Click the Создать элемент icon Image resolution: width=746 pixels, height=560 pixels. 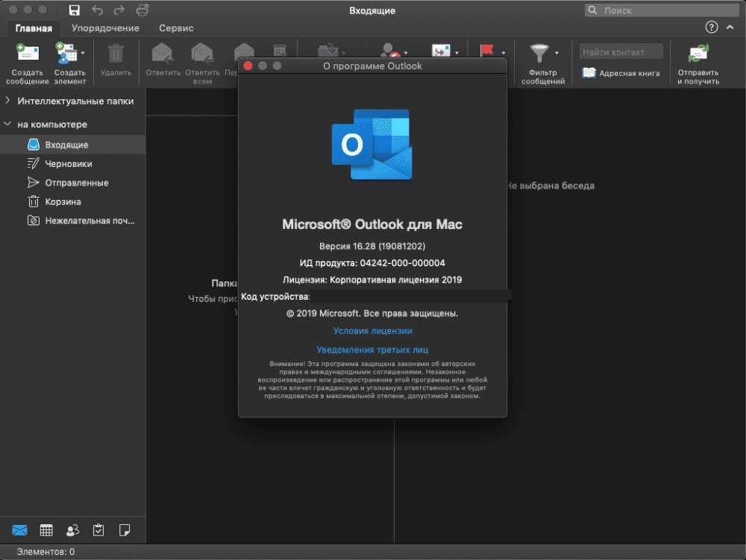coord(66,53)
